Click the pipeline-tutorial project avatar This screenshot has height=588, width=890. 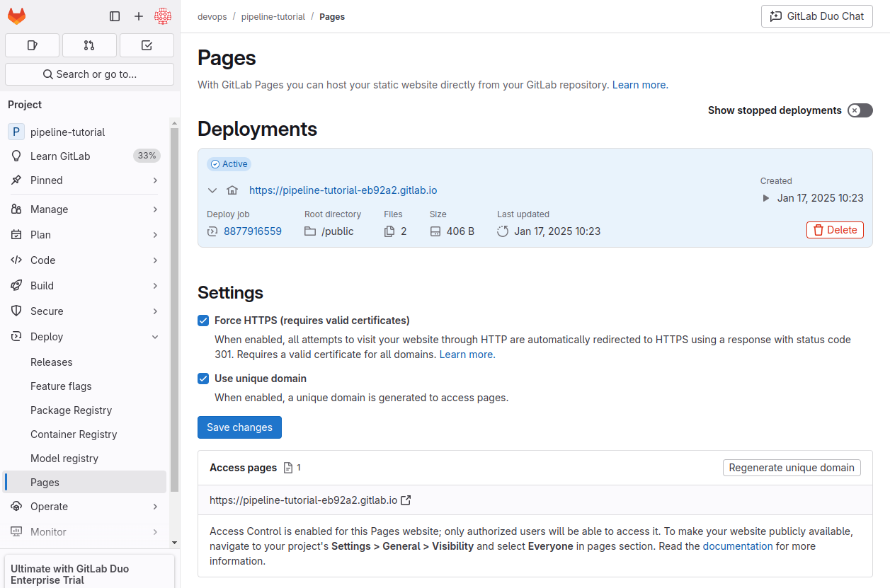16,132
